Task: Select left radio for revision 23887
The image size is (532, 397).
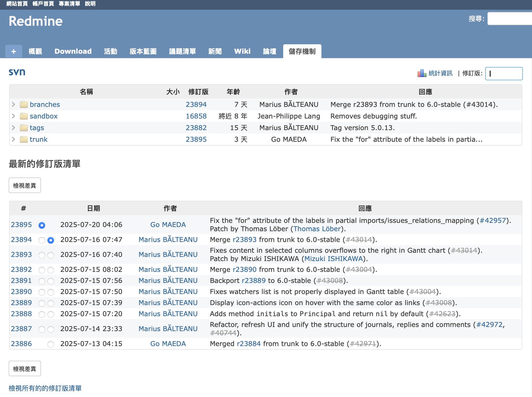Action: point(42,329)
